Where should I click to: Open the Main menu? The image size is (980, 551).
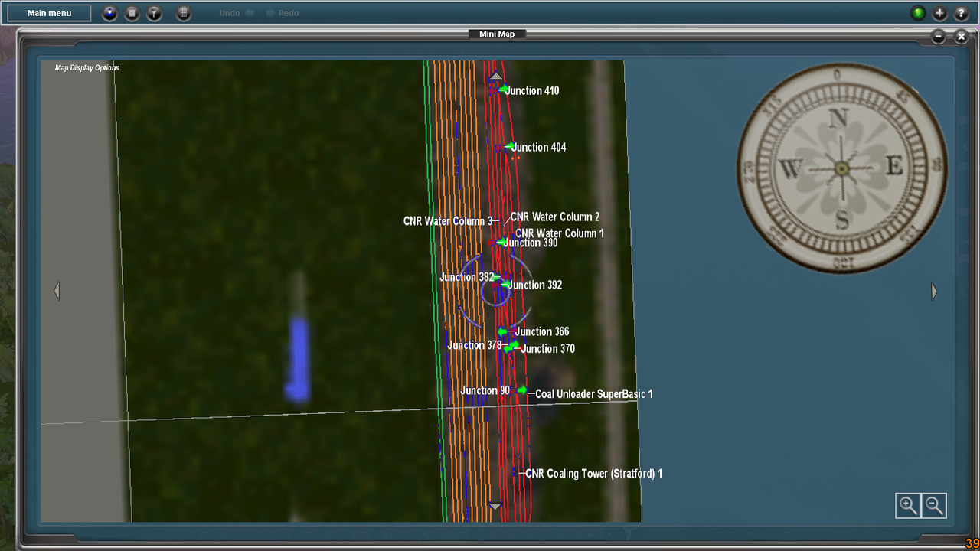[x=49, y=13]
